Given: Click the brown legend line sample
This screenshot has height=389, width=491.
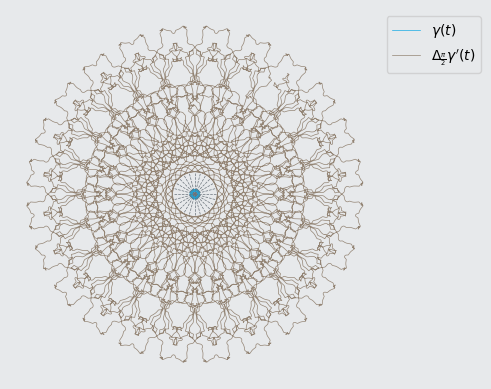Looking at the screenshot, I should 406,55.
